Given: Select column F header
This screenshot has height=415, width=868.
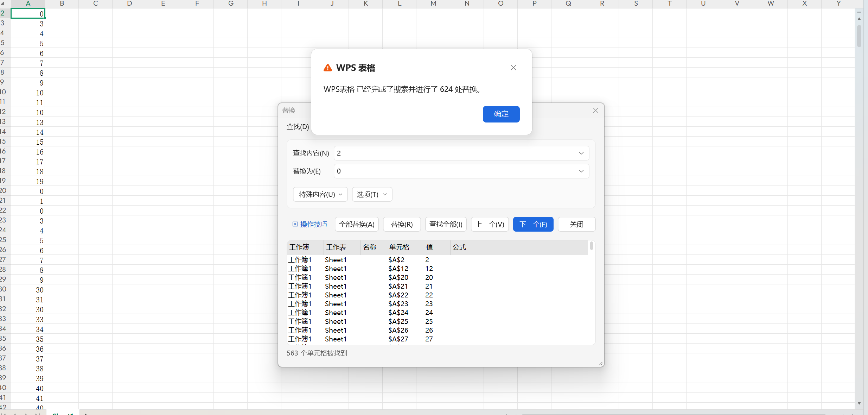Looking at the screenshot, I should pyautogui.click(x=197, y=4).
